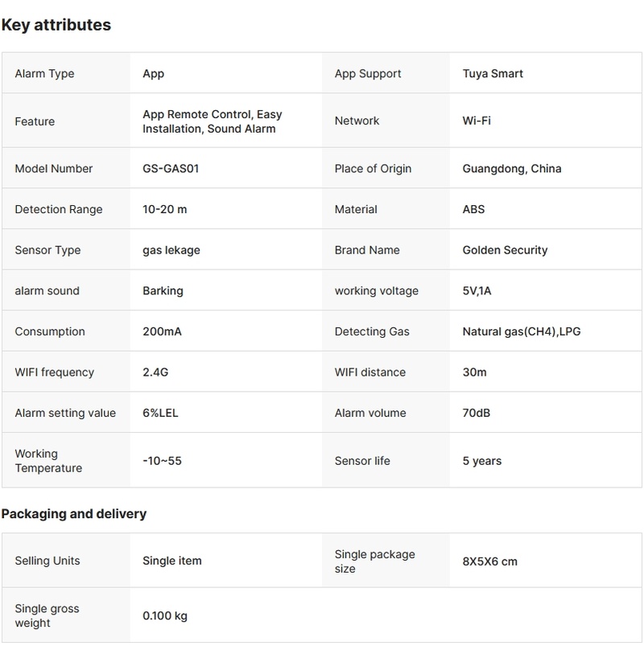The width and height of the screenshot is (644, 650).
Task: Click the App Support label
Action: [x=368, y=73]
